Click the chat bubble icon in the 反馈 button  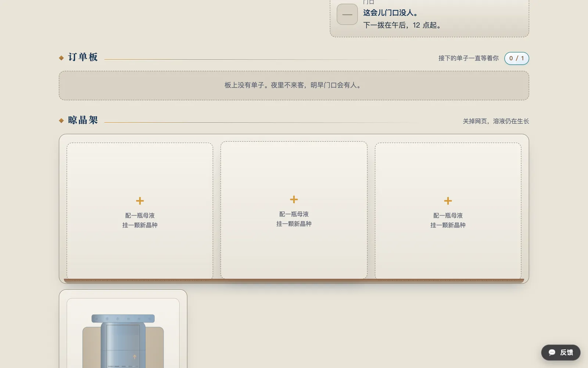point(552,353)
